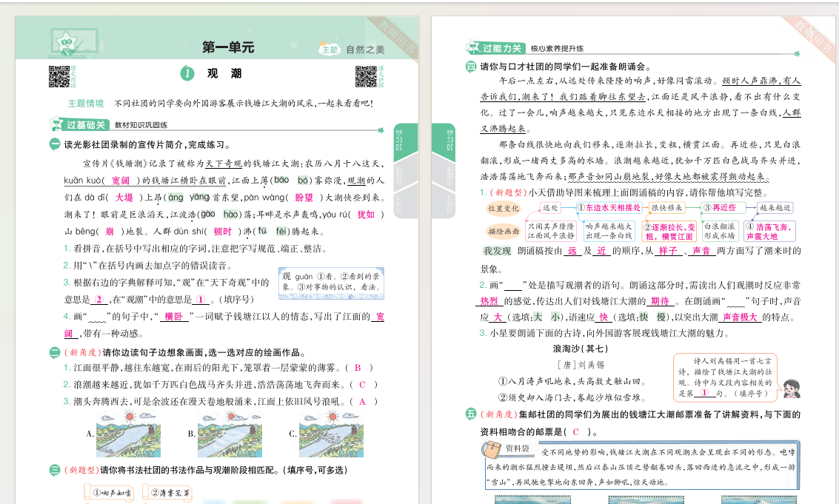Click the poem title 浪淘沙(其七)
839x504 pixels.
click(x=580, y=349)
